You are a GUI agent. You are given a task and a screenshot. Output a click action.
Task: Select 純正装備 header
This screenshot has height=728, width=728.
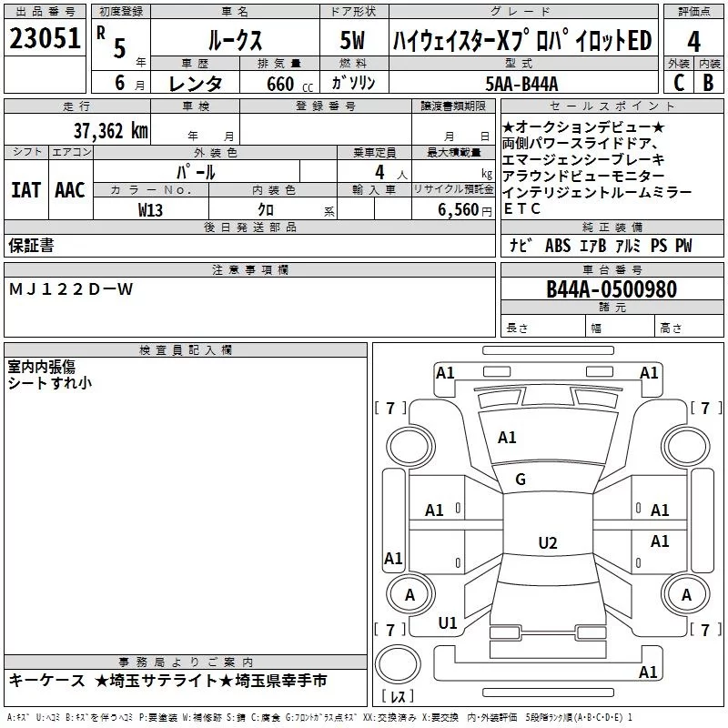coord(612,227)
